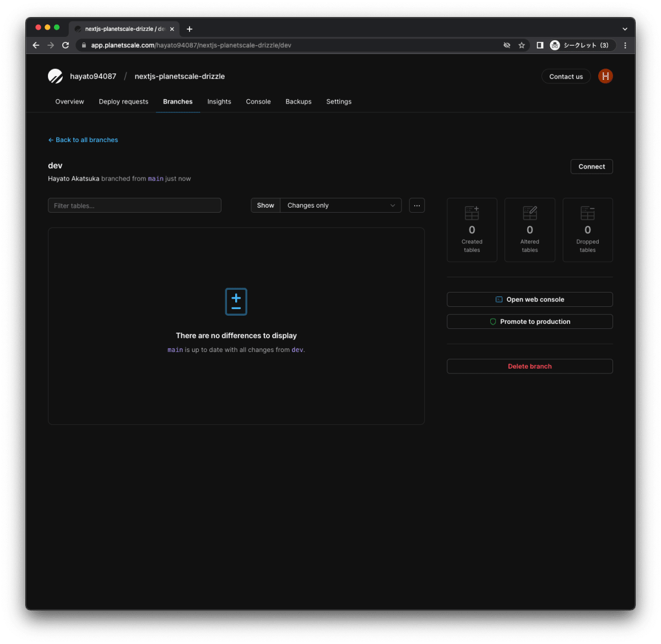
Task: Open a new tab with plus icon
Action: pos(189,29)
